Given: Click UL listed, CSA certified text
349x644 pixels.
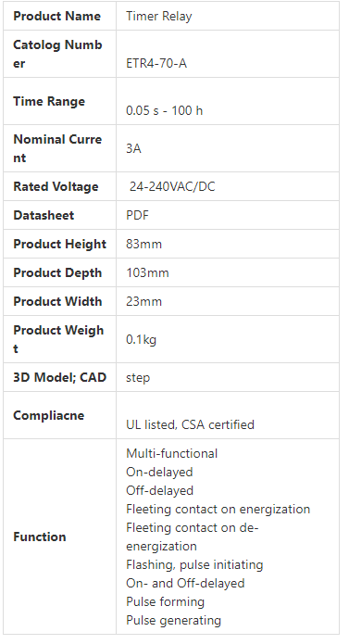Looking at the screenshot, I should [191, 424].
